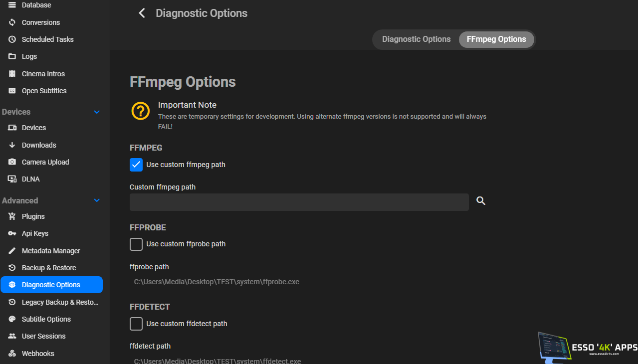Enable Use custom ffprobe path checkbox
This screenshot has width=638, height=364.
point(136,244)
